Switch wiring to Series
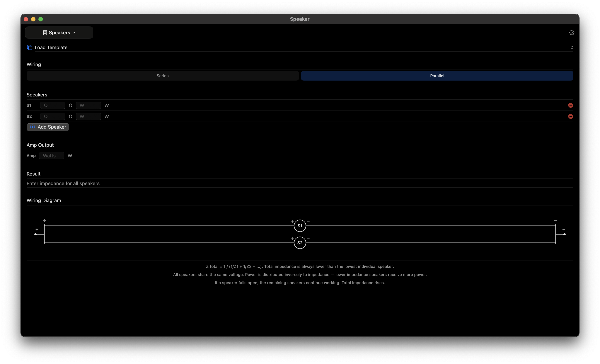Screen dimensions: 600x364 pos(163,76)
